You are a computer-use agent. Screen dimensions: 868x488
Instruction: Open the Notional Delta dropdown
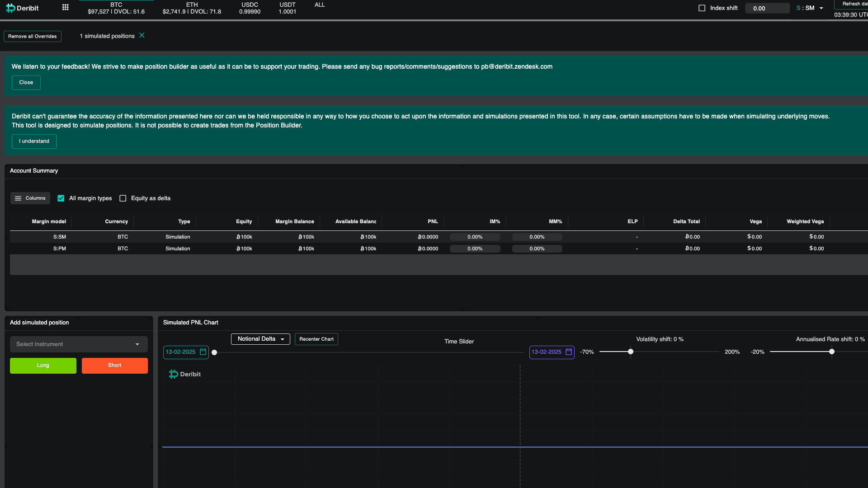pyautogui.click(x=260, y=339)
